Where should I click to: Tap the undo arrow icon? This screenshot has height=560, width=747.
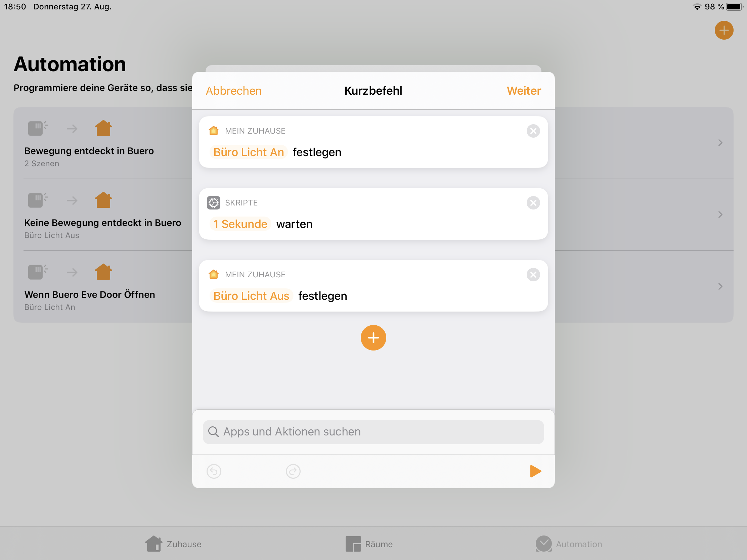pos(214,471)
